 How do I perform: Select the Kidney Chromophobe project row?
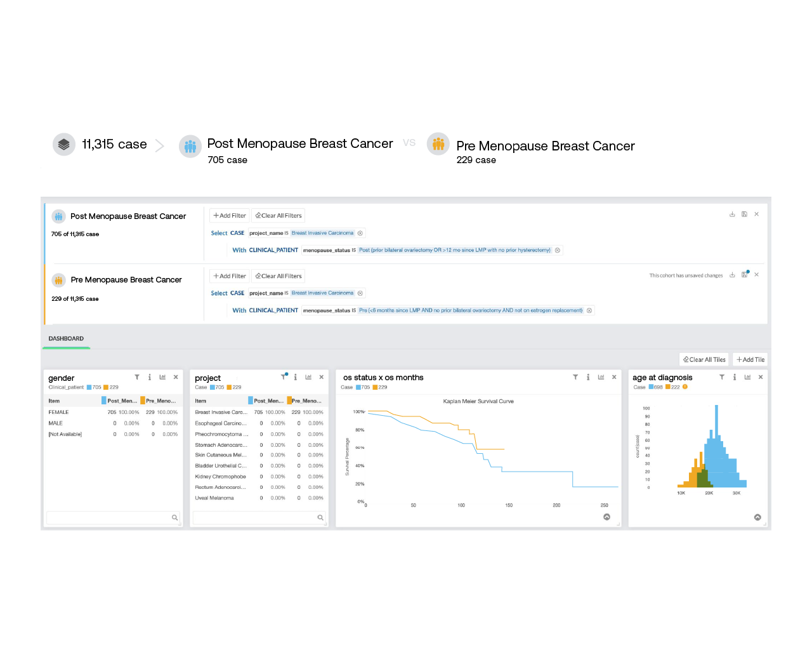click(259, 477)
